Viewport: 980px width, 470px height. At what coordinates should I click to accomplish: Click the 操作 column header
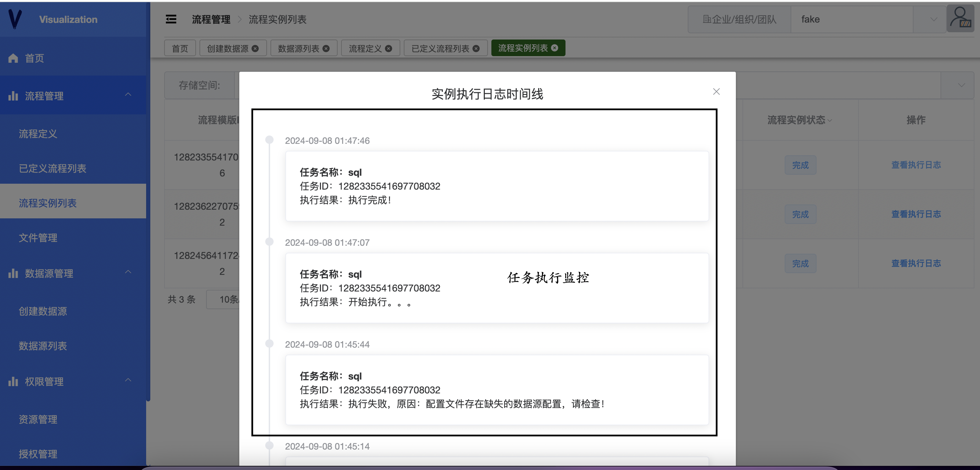(x=916, y=120)
